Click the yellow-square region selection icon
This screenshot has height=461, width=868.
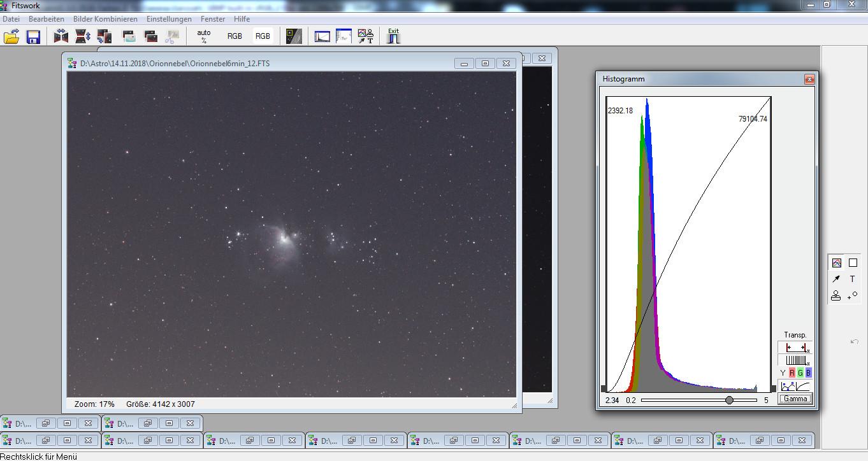(x=294, y=36)
